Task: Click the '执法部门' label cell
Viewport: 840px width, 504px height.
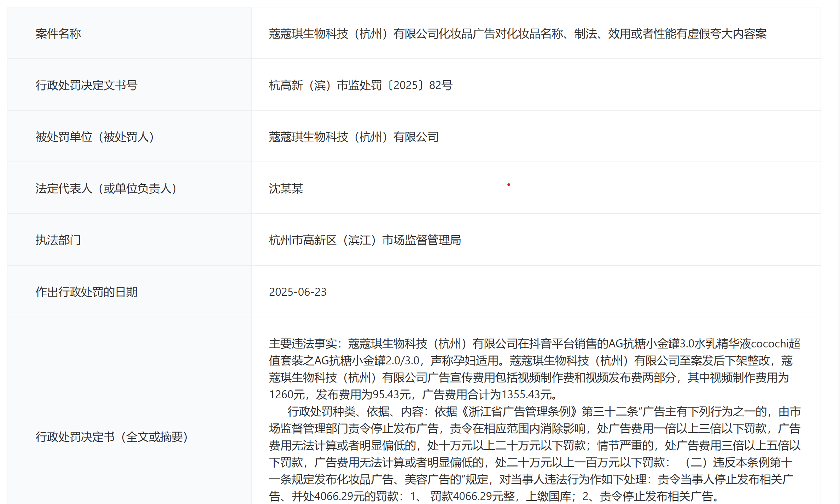Action: pyautogui.click(x=58, y=240)
